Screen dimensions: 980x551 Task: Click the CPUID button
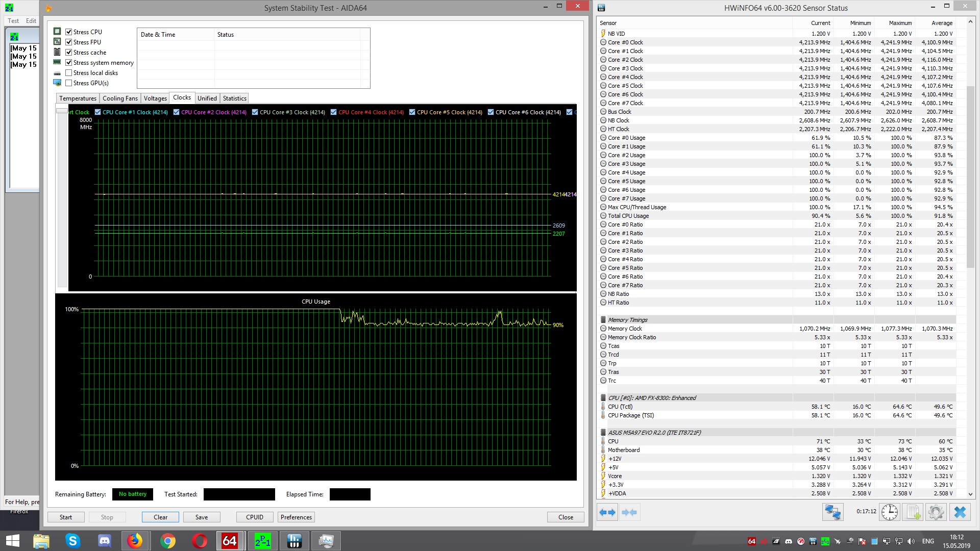pos(255,517)
